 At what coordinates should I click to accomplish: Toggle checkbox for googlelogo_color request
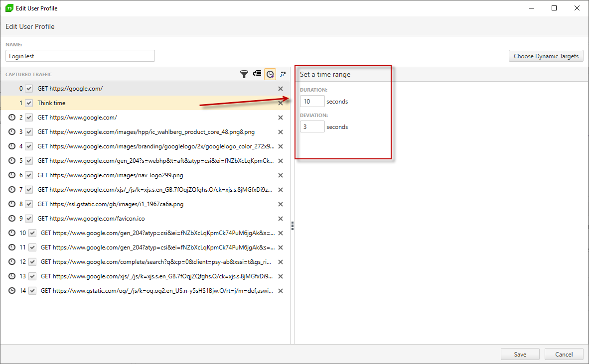pos(29,146)
